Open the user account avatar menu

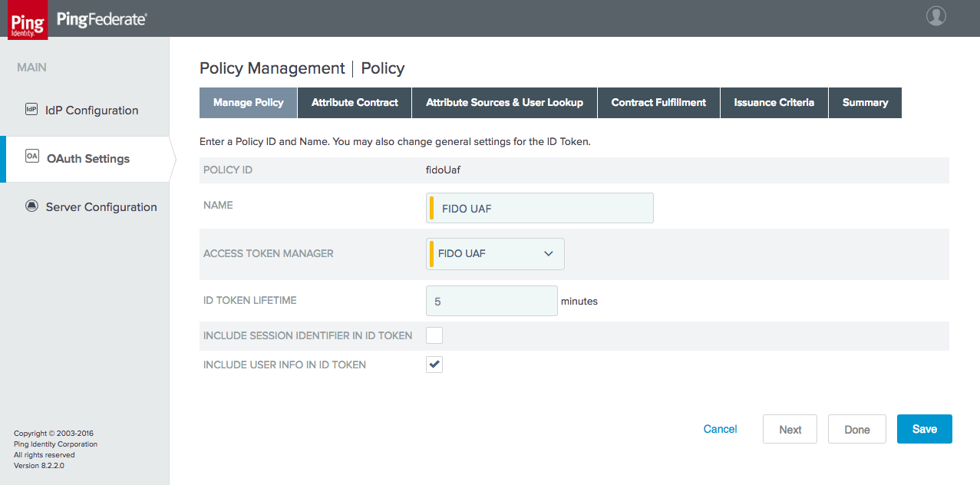click(936, 16)
